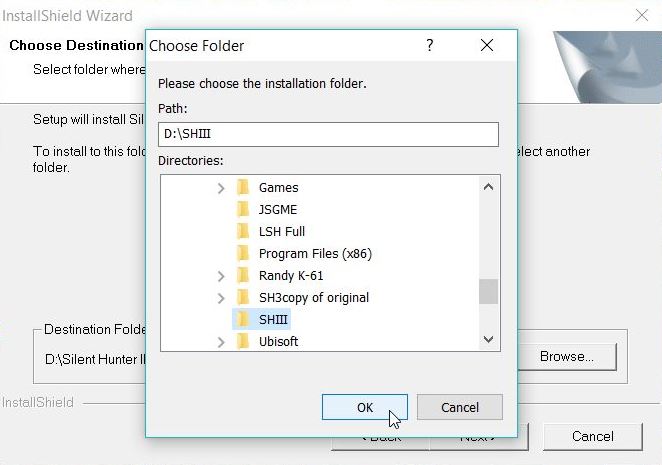Image resolution: width=662 pixels, height=465 pixels.
Task: Expand the SH3copy of original node
Action: (221, 298)
